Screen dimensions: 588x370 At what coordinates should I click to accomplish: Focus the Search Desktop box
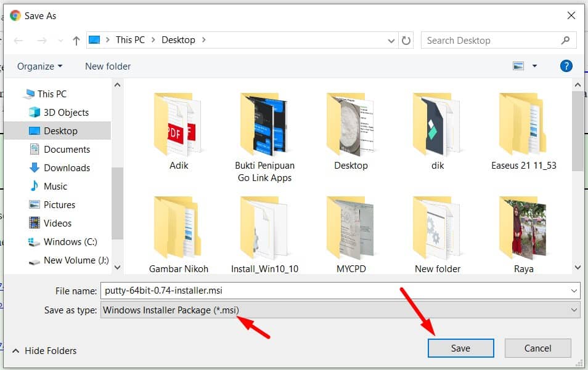tap(499, 41)
